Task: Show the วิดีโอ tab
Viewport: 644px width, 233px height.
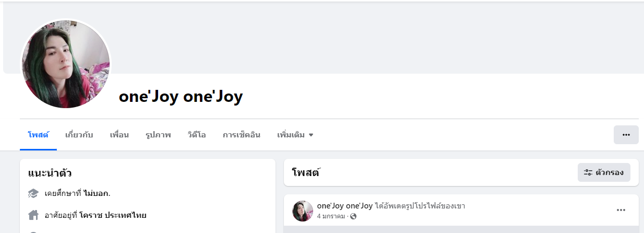Action: (197, 135)
